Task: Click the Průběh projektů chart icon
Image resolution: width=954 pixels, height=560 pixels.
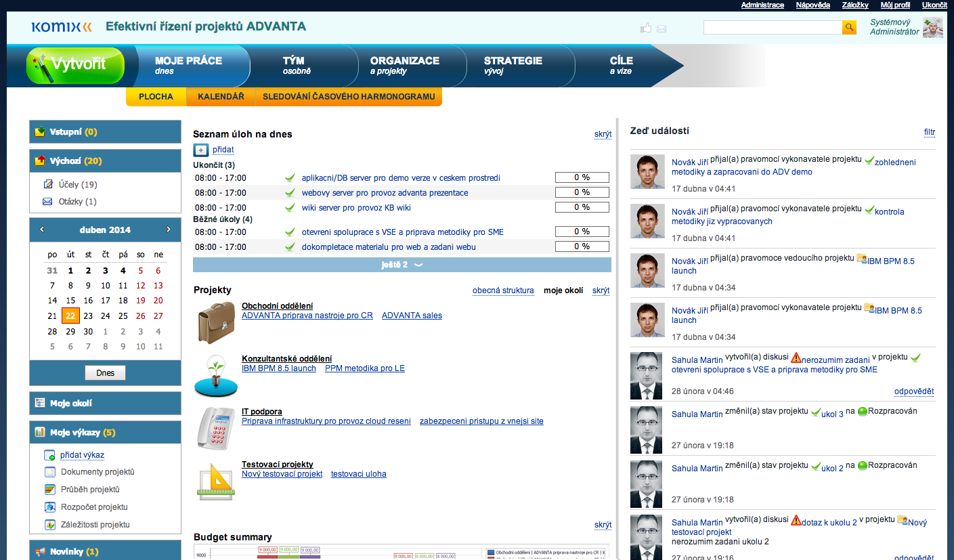Action: coord(49,490)
